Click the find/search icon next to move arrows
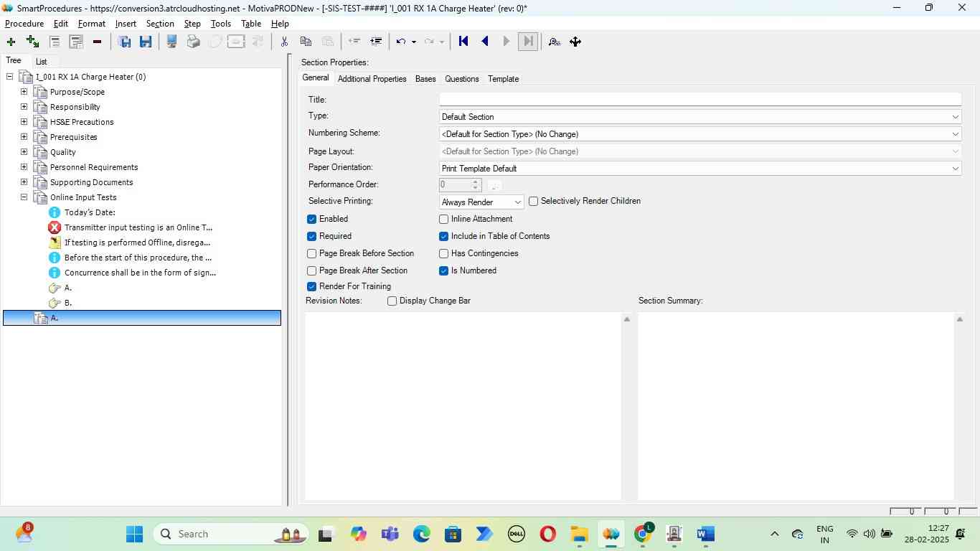The width and height of the screenshot is (980, 551). click(x=554, y=42)
